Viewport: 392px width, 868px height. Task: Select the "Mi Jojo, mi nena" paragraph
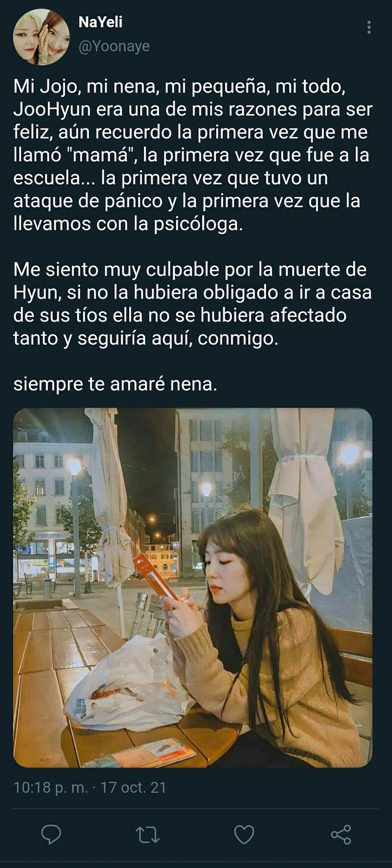pos(193,155)
